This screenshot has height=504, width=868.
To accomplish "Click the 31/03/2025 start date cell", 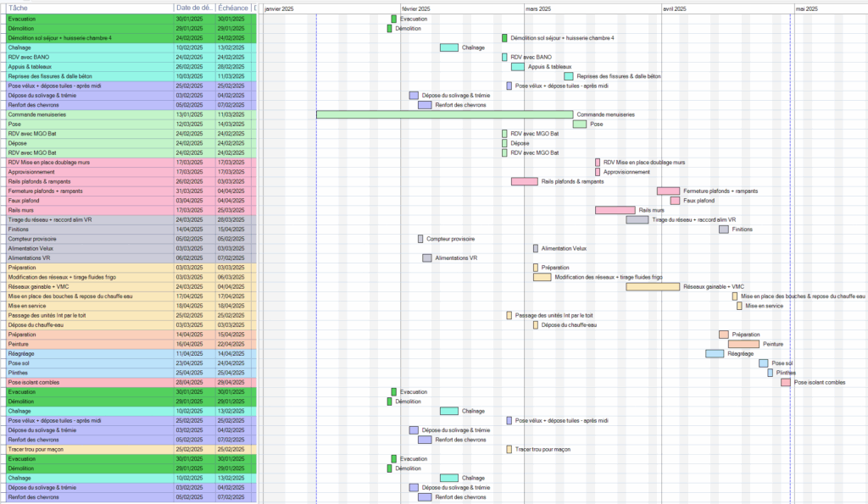I will 195,191.
